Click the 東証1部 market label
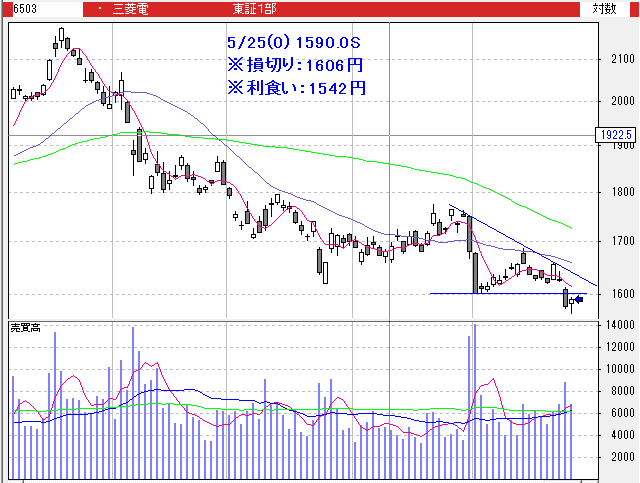Image resolution: width=640 pixels, height=483 pixels. pyautogui.click(x=254, y=8)
